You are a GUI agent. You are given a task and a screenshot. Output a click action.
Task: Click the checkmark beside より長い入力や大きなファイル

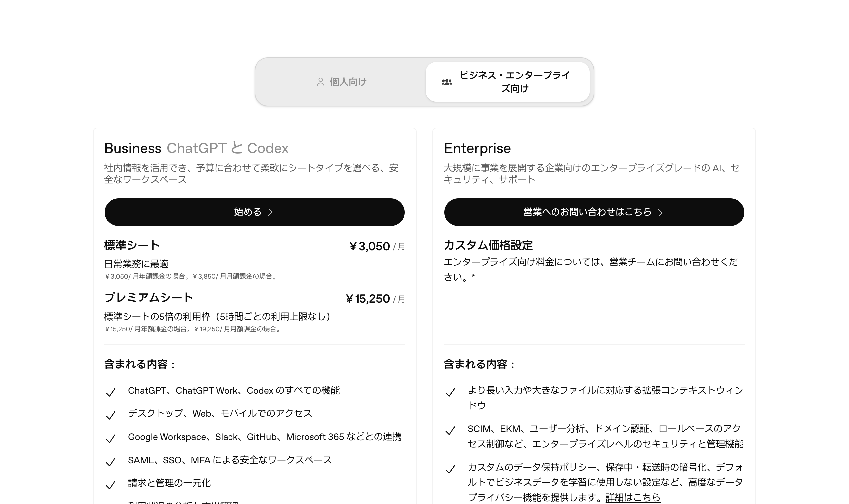coord(450,392)
